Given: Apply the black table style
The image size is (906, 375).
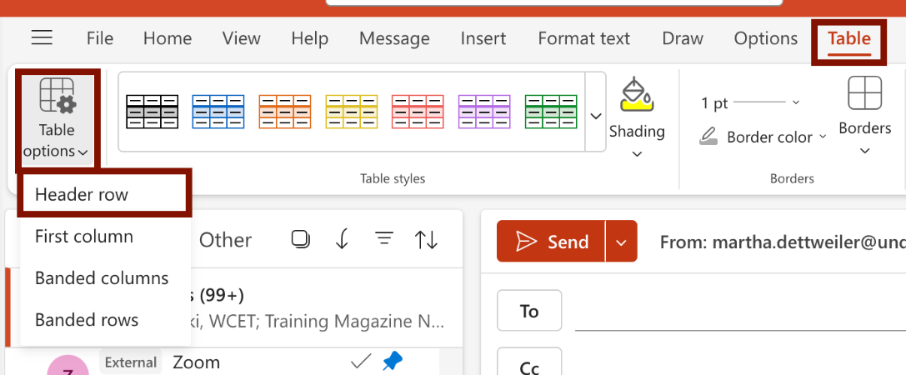Looking at the screenshot, I should tap(152, 112).
